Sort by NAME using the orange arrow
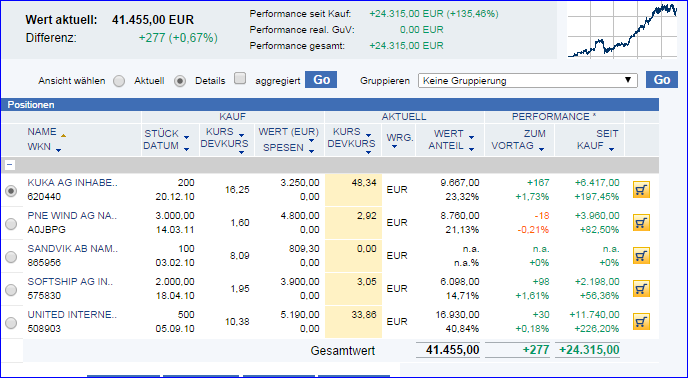The width and height of the screenshot is (688, 378). [64, 135]
